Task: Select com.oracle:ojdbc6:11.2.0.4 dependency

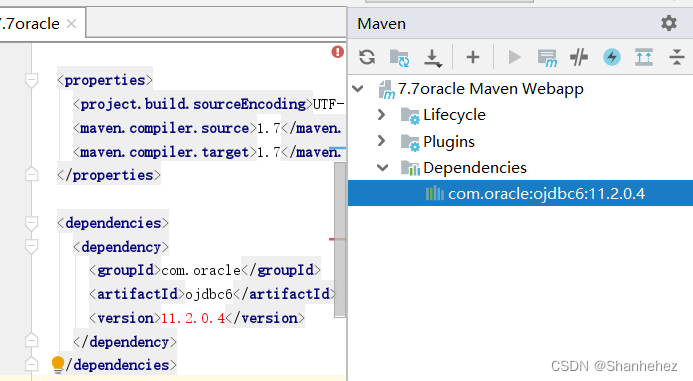Action: tap(520, 193)
